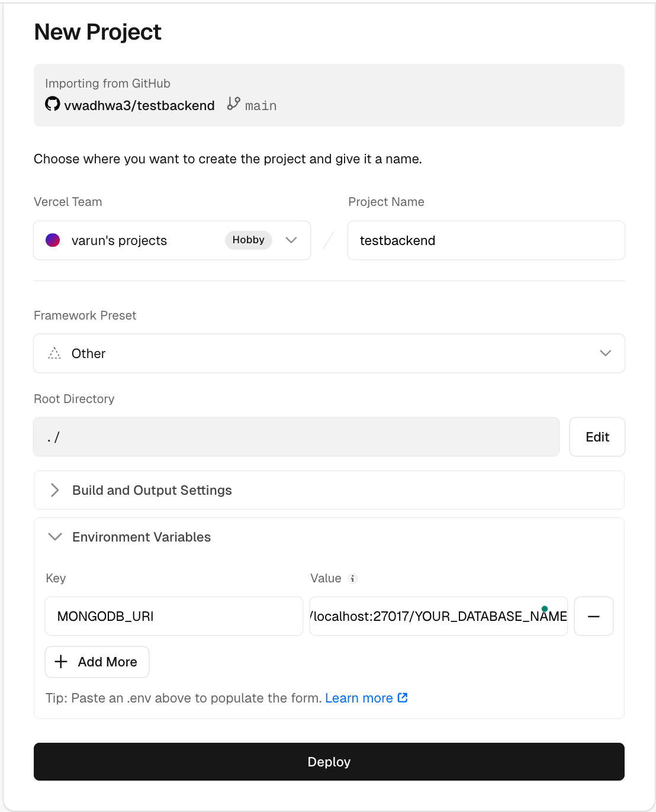Click the external link icon after Learn more
The width and height of the screenshot is (656, 812).
pyautogui.click(x=403, y=698)
